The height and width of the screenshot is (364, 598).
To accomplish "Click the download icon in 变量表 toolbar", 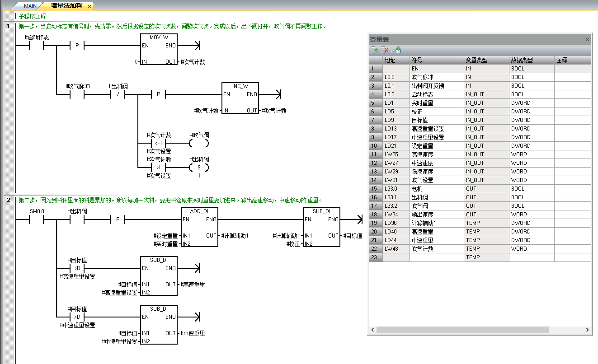I will coord(398,50).
